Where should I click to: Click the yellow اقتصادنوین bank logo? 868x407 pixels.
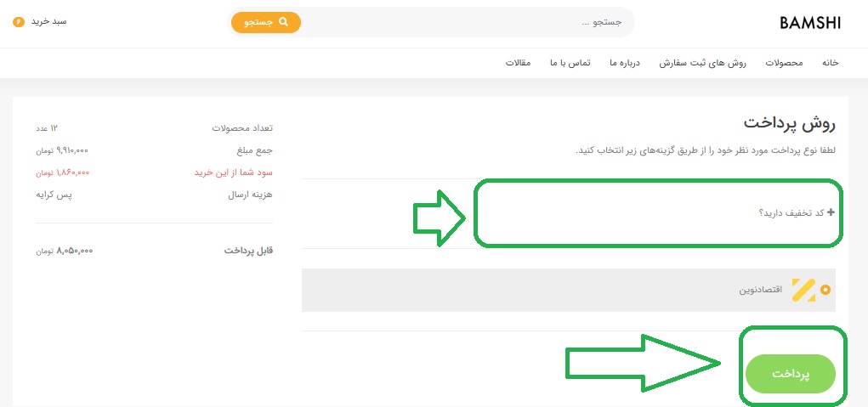tap(803, 290)
